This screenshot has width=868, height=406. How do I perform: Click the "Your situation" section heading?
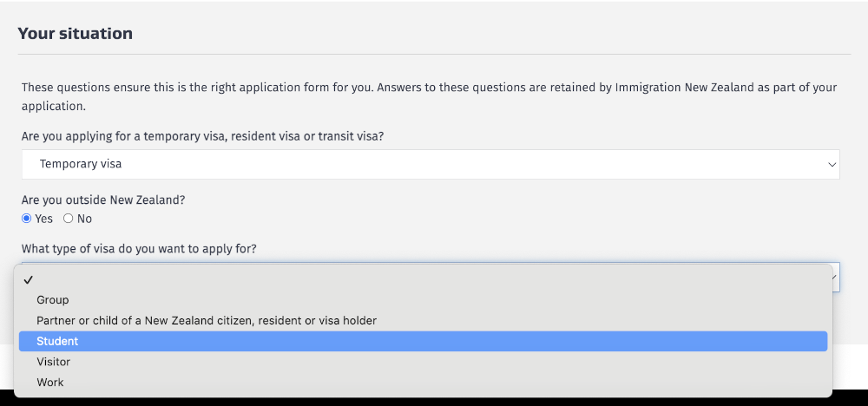(x=76, y=34)
